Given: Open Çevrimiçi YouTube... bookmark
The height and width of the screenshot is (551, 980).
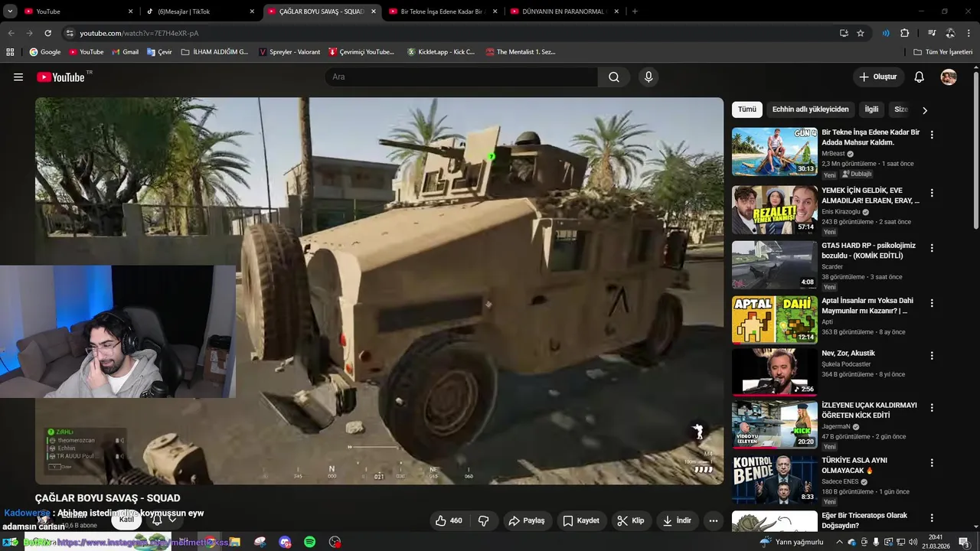Looking at the screenshot, I should tap(361, 52).
